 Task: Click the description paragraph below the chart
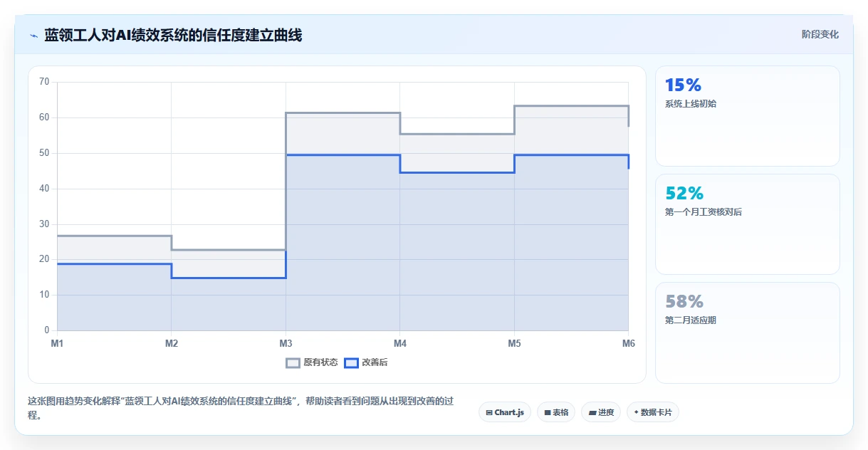click(x=241, y=409)
